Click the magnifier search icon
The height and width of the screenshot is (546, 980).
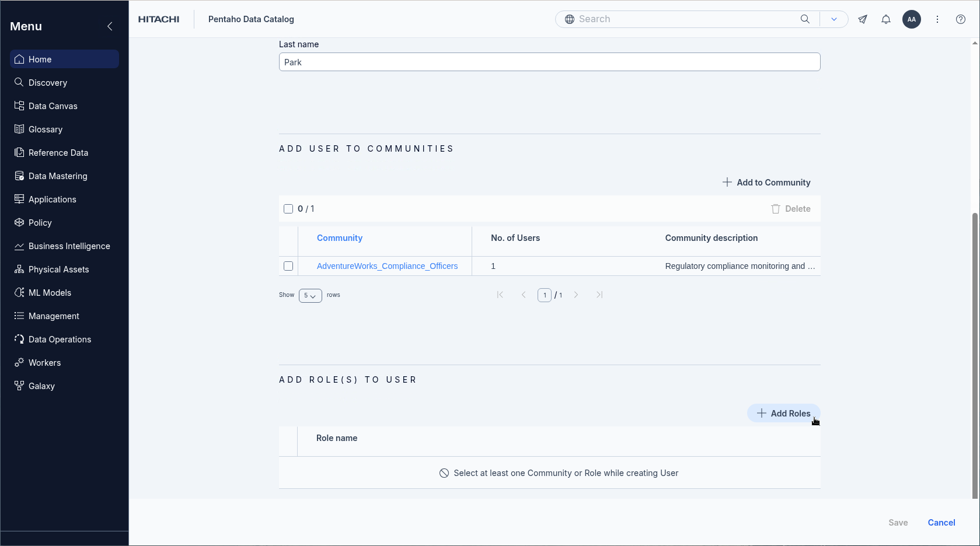(x=805, y=19)
